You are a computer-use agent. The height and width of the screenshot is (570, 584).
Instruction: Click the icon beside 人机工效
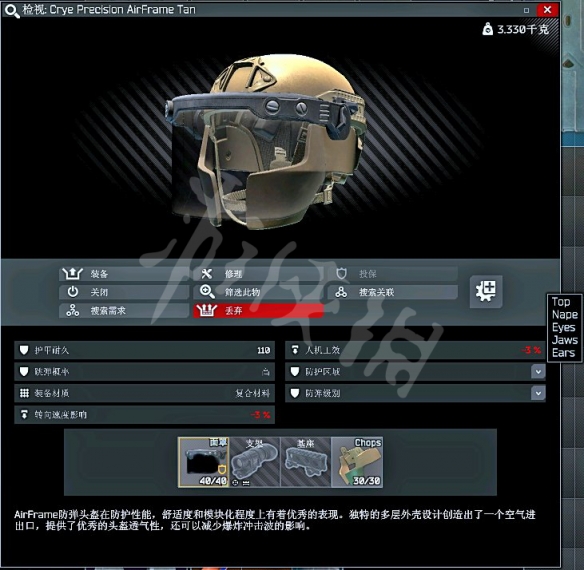point(295,350)
